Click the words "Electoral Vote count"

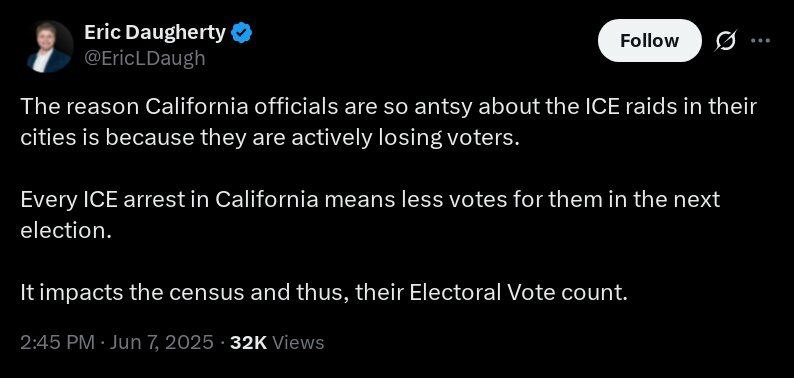tap(518, 293)
